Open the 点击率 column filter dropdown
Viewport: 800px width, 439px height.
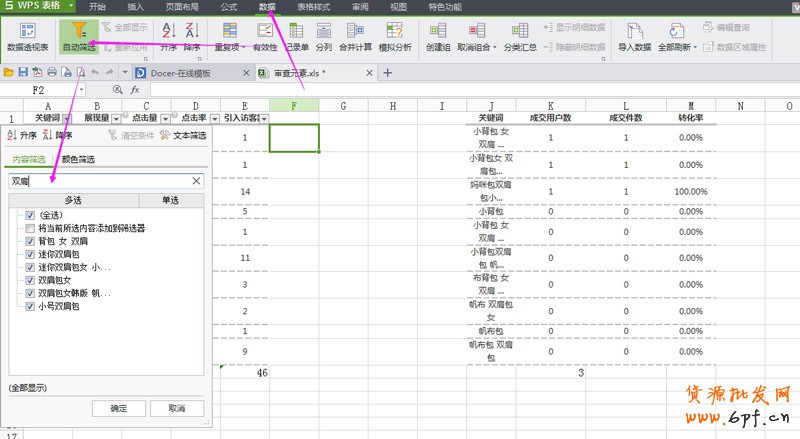tap(212, 119)
